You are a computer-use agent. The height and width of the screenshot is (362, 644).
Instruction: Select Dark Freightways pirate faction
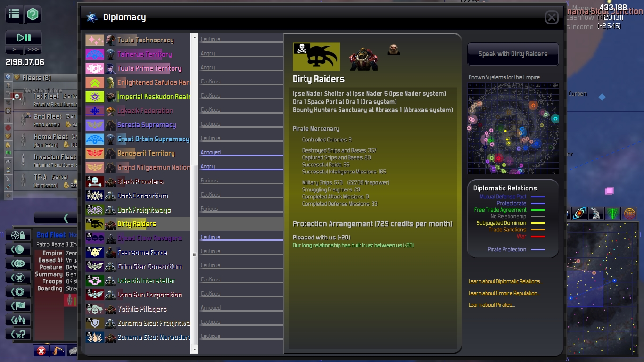pyautogui.click(x=138, y=210)
